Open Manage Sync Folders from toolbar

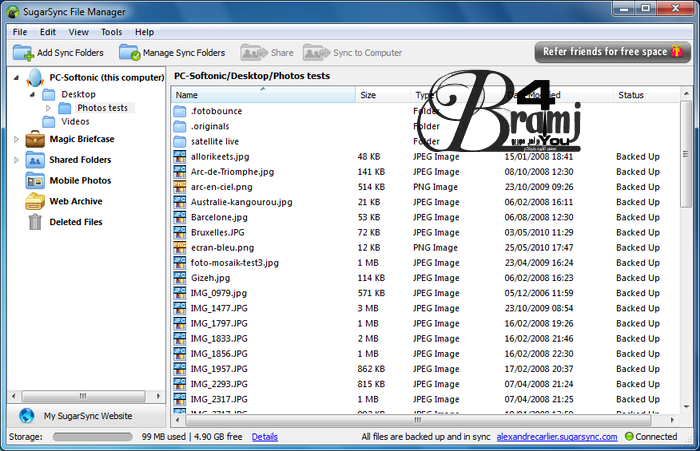point(129,53)
